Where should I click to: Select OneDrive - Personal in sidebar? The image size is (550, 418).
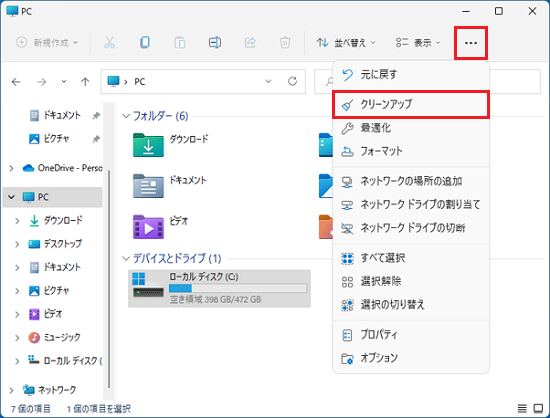coord(62,168)
